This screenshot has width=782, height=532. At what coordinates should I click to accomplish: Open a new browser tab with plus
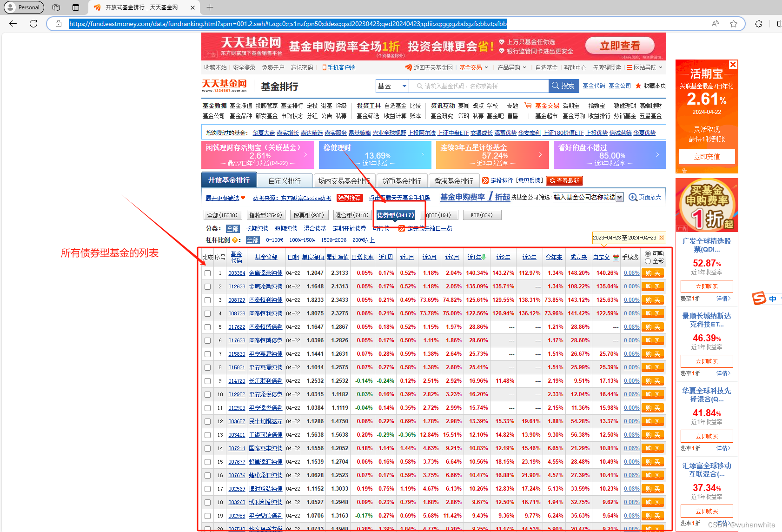click(x=210, y=7)
